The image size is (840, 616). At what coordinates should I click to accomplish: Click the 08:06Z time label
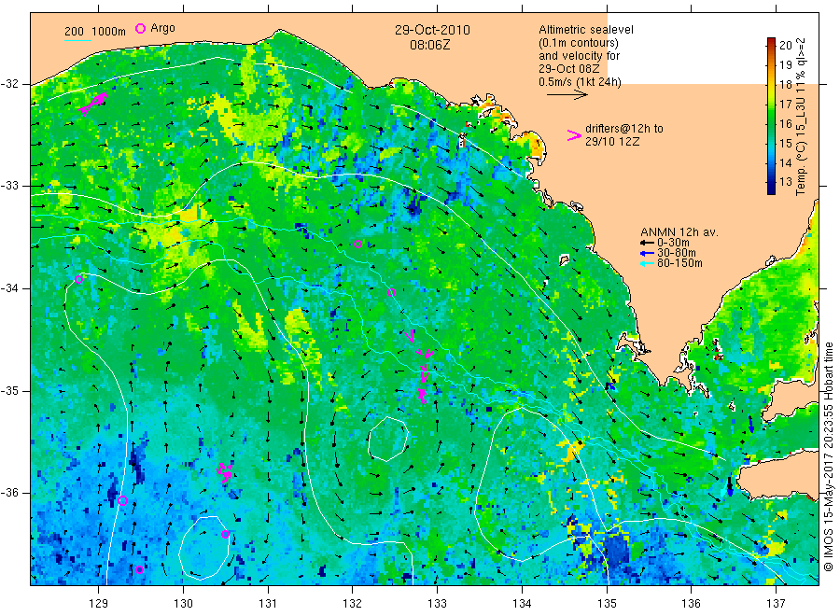pos(429,45)
